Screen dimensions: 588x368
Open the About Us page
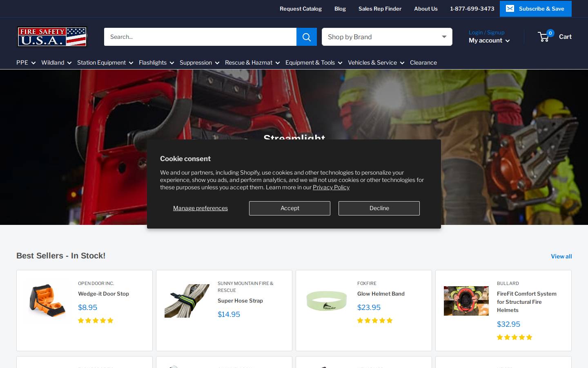point(426,9)
